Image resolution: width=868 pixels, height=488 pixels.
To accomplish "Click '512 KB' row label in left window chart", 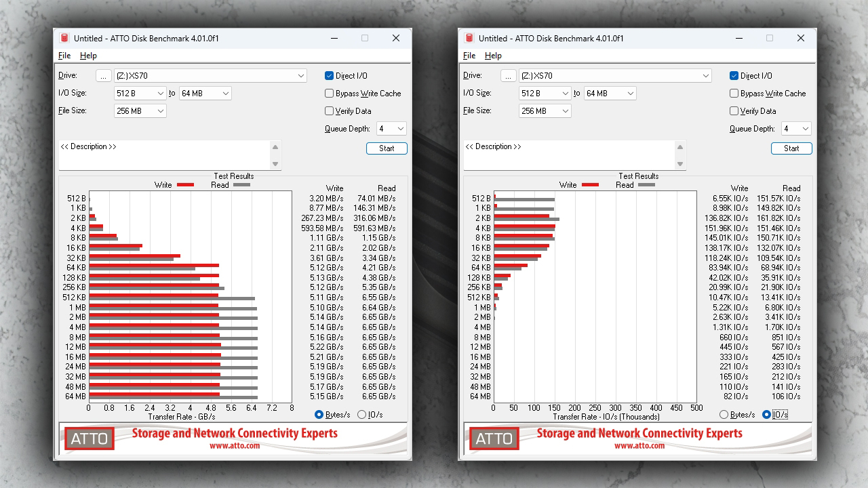I will 74,298.
